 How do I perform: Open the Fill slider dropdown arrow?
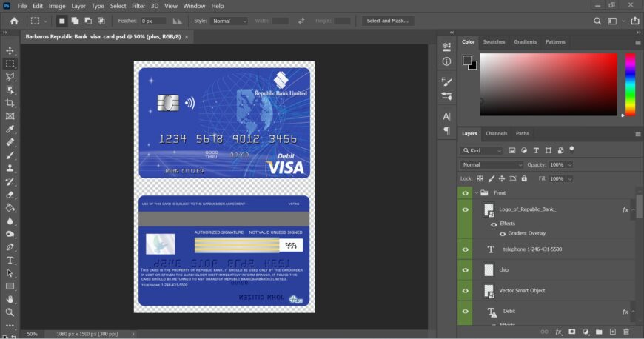[570, 178]
